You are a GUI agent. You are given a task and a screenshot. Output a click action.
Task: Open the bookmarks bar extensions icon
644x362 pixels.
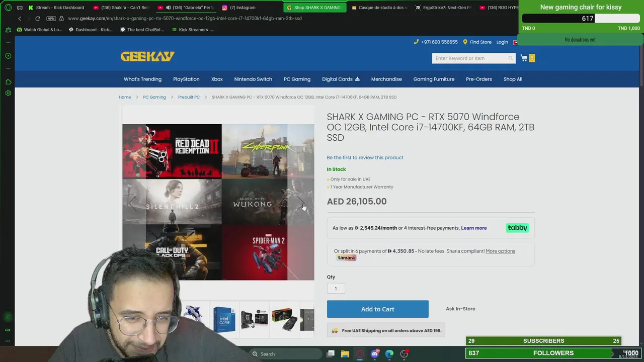tap(8, 82)
